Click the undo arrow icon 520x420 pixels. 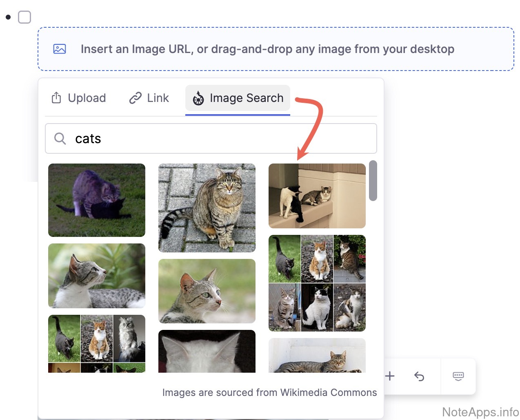coord(419,376)
